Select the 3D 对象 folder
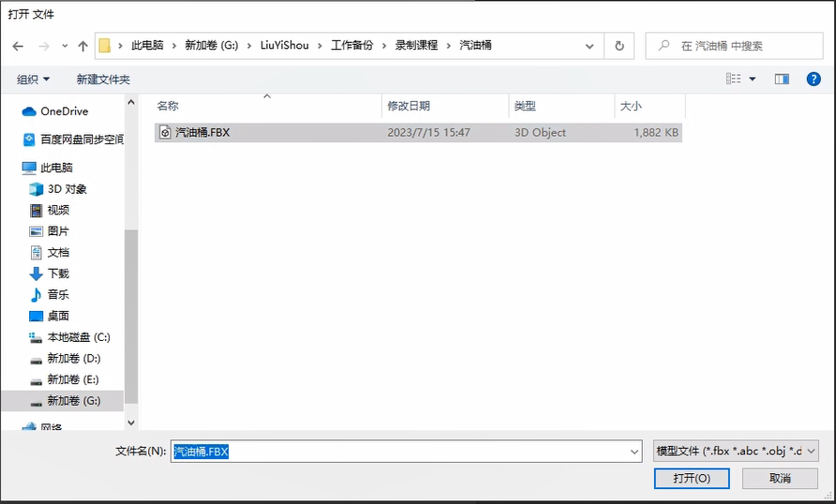The width and height of the screenshot is (836, 504). pyautogui.click(x=67, y=189)
